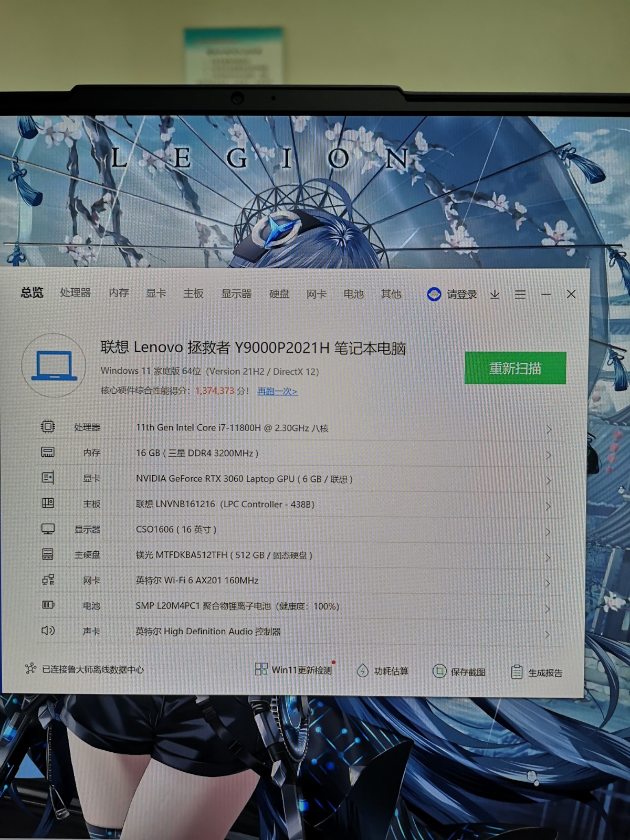
Task: Click the processor chip icon
Action: [x=48, y=426]
